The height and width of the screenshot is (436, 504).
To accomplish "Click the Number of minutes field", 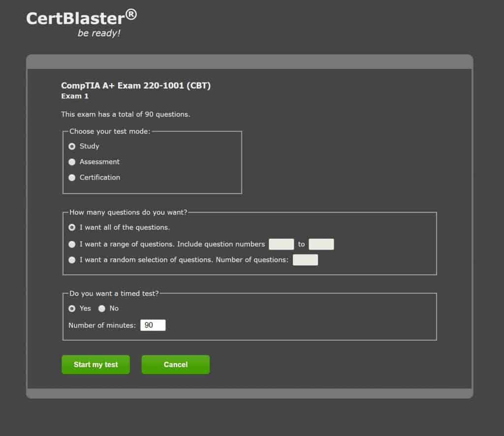I will [153, 325].
